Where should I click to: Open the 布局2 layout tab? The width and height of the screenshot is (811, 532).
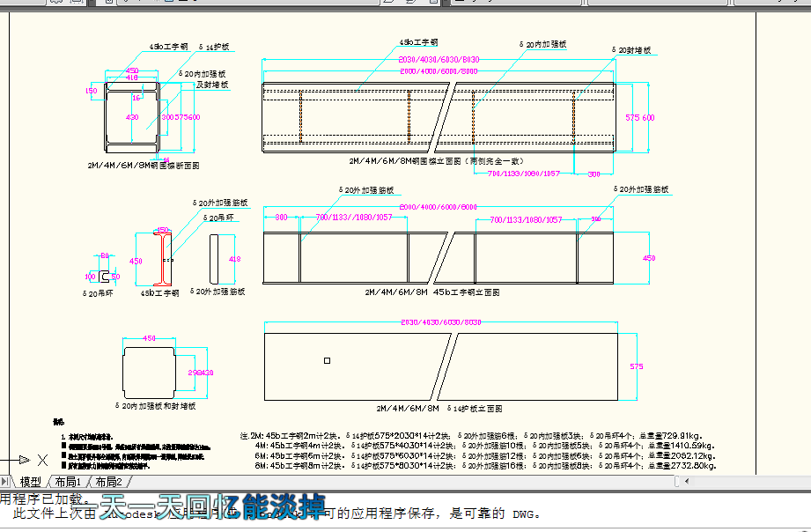pos(108,482)
